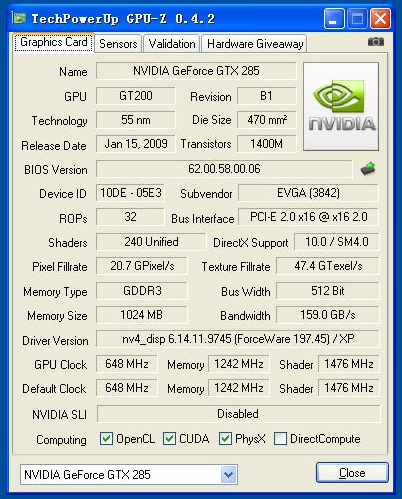Image resolution: width=402 pixels, height=499 pixels.
Task: Toggle the CUDA checkbox
Action: (x=169, y=439)
